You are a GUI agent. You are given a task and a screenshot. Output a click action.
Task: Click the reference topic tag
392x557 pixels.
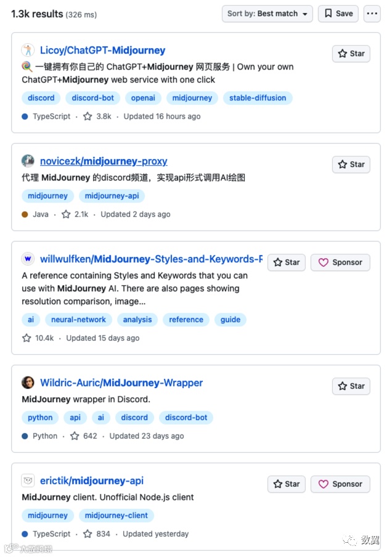click(x=186, y=320)
